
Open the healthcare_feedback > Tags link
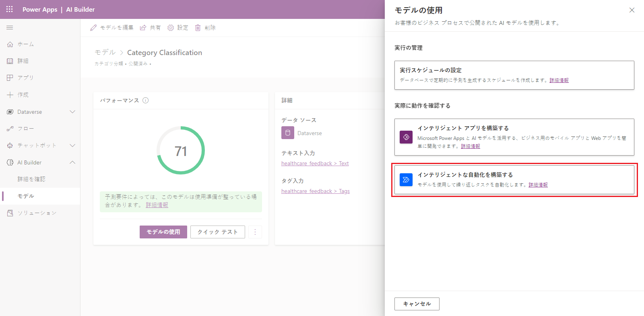[316, 191]
